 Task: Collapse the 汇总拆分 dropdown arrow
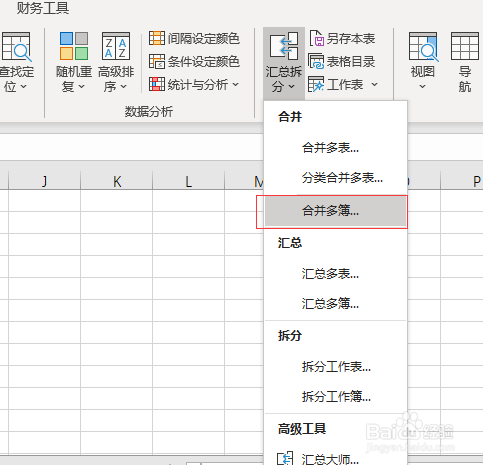coord(292,86)
